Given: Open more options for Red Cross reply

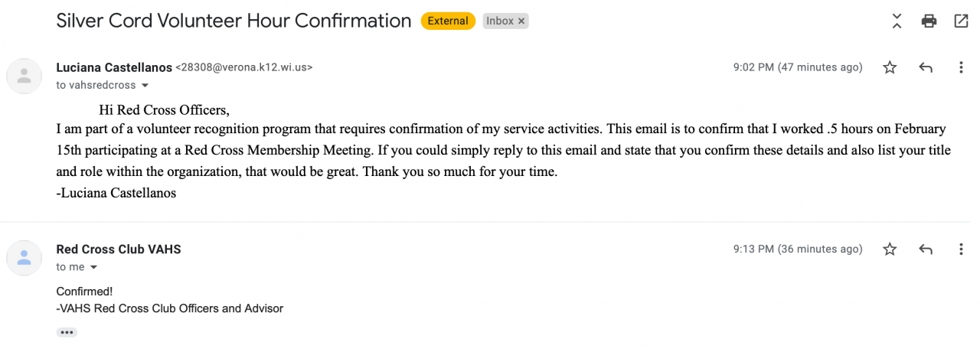Looking at the screenshot, I should 961,249.
